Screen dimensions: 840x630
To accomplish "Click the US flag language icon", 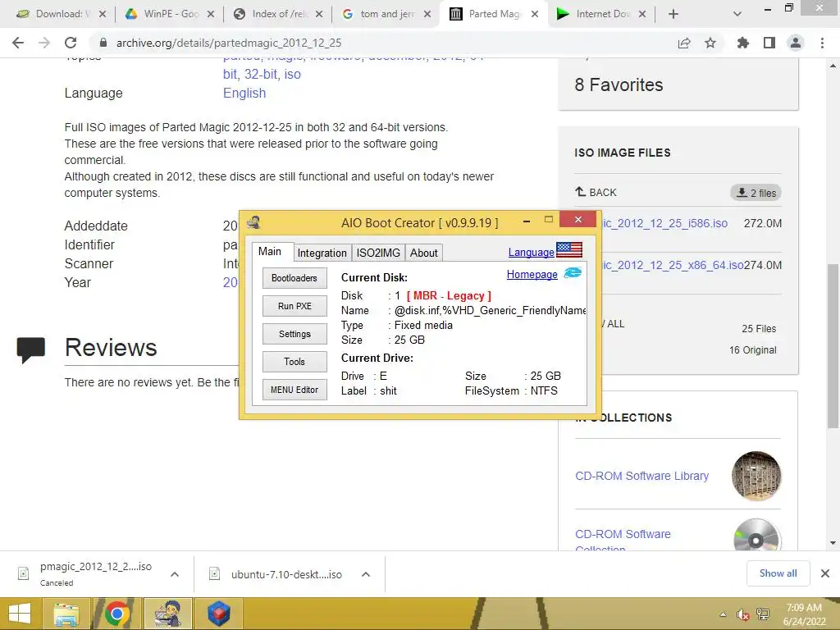I will [x=569, y=249].
